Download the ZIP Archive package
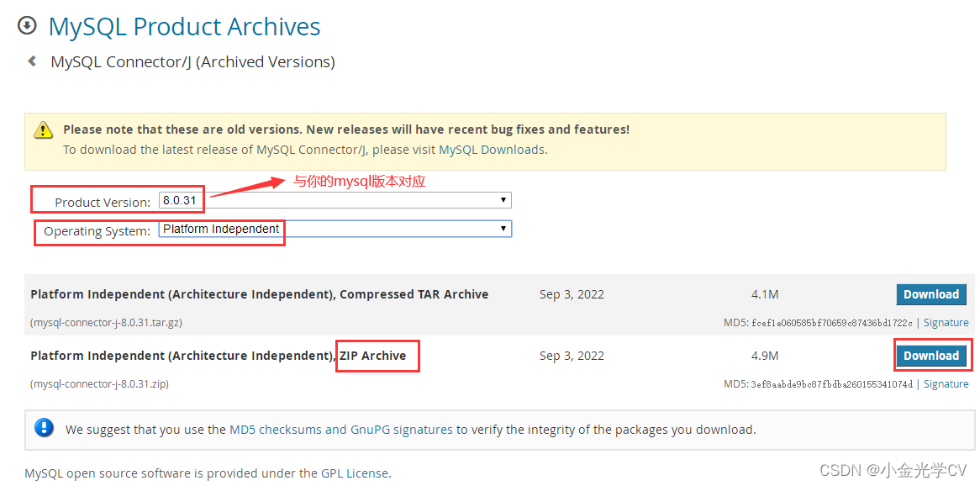The width and height of the screenshot is (980, 486). click(930, 356)
